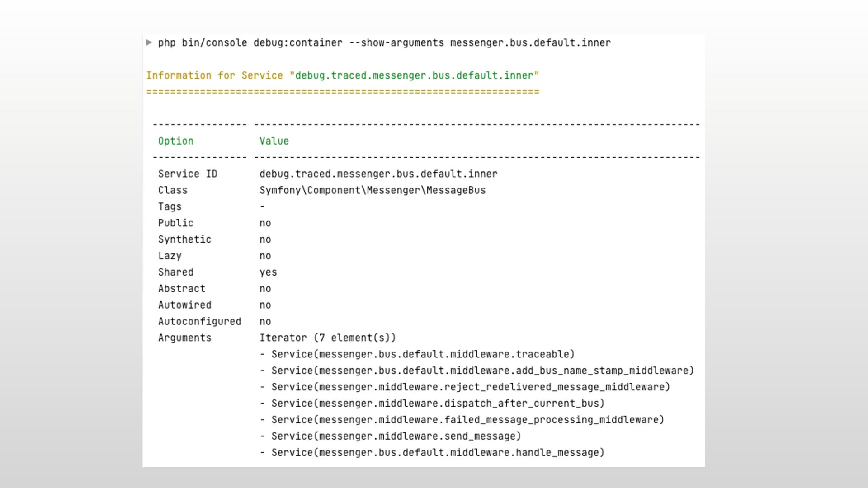The image size is (868, 488).
Task: Click the Symfony\Component\Messenger\MessageBus class name
Action: [x=372, y=190]
